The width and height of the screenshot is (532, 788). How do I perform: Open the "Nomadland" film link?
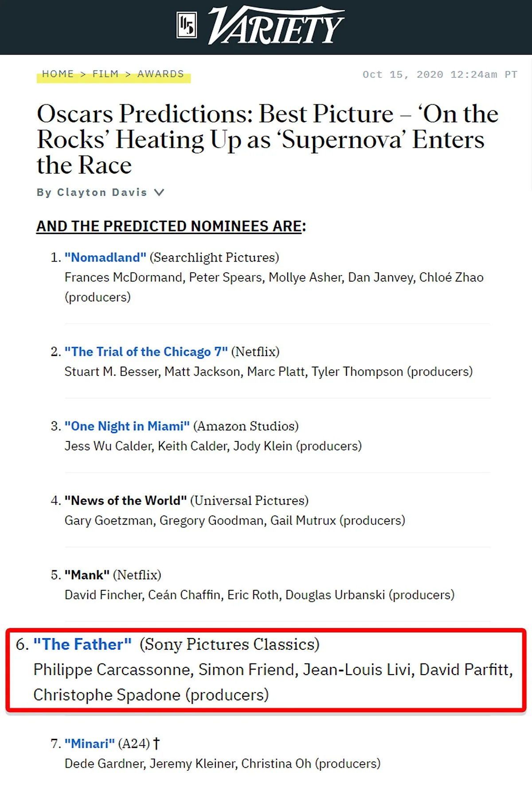pyautogui.click(x=106, y=257)
